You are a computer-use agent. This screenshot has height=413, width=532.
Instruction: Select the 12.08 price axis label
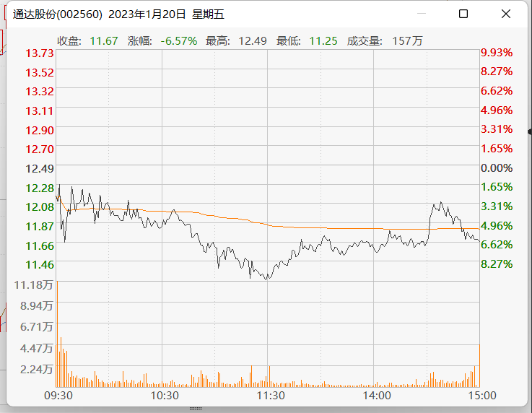coord(40,206)
